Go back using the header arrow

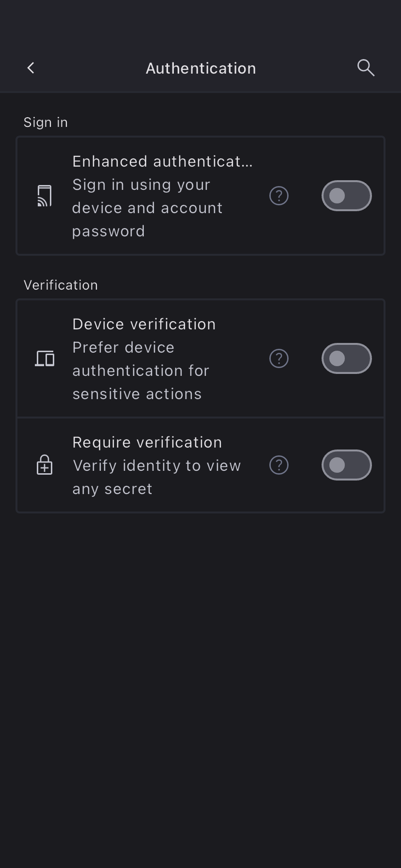[x=31, y=68]
